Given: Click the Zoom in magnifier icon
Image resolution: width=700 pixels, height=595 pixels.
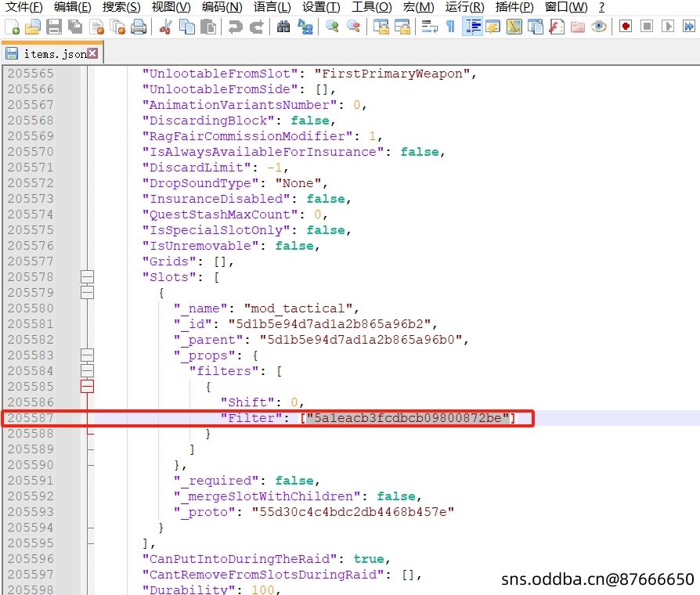Looking at the screenshot, I should [332, 27].
